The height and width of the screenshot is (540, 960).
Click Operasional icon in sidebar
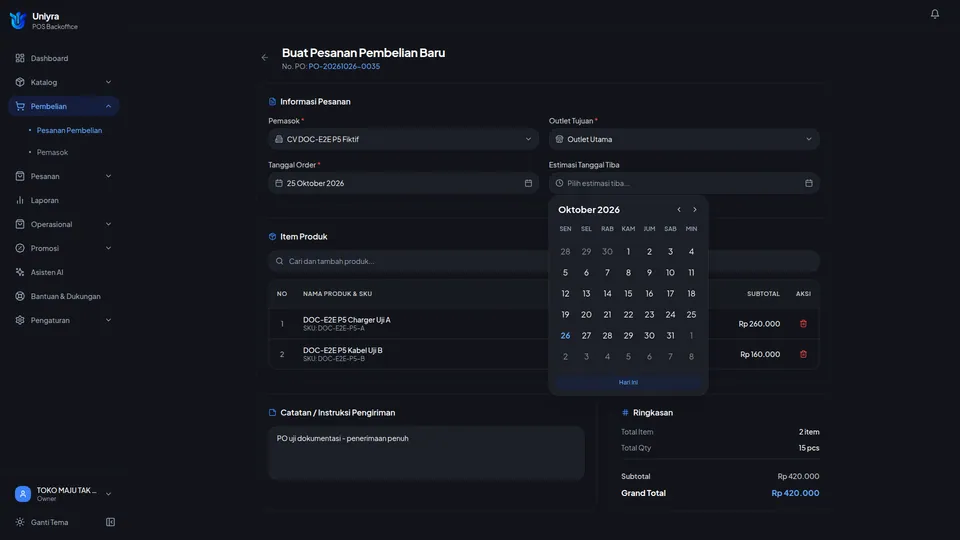click(20, 224)
